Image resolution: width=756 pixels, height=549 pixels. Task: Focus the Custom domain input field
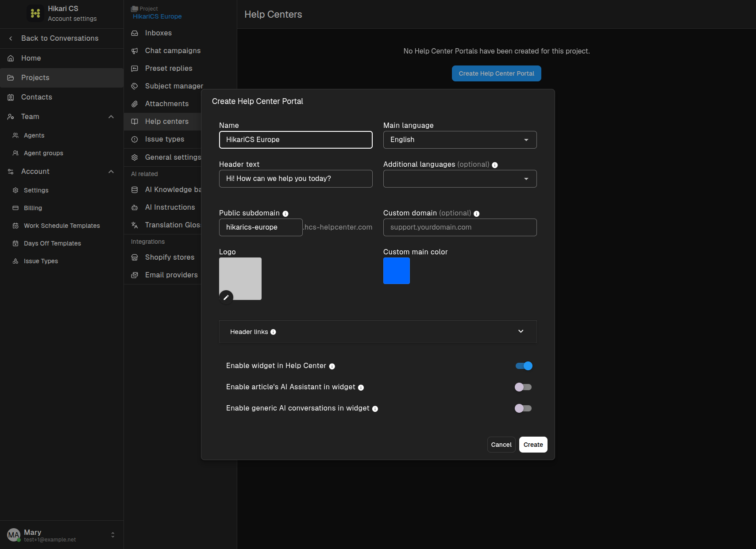pos(460,227)
